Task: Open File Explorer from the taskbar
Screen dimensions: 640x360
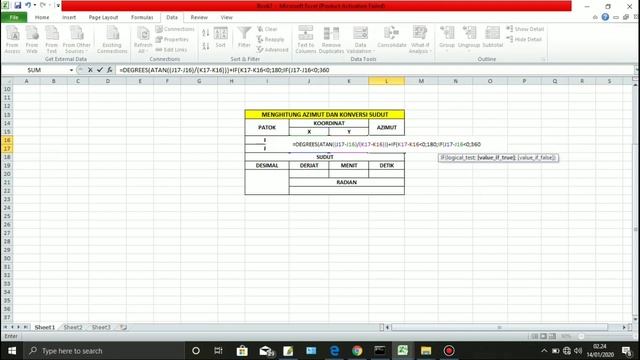Action: pyautogui.click(x=426, y=351)
